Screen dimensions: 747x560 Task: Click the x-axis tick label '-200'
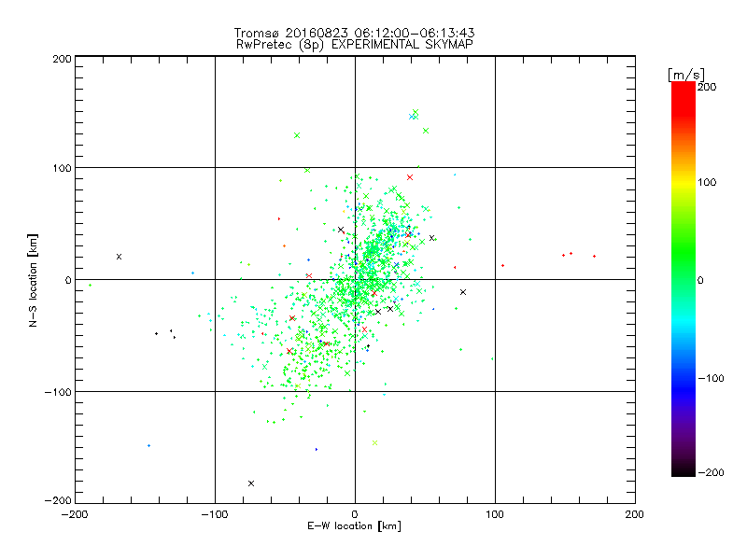tap(75, 514)
